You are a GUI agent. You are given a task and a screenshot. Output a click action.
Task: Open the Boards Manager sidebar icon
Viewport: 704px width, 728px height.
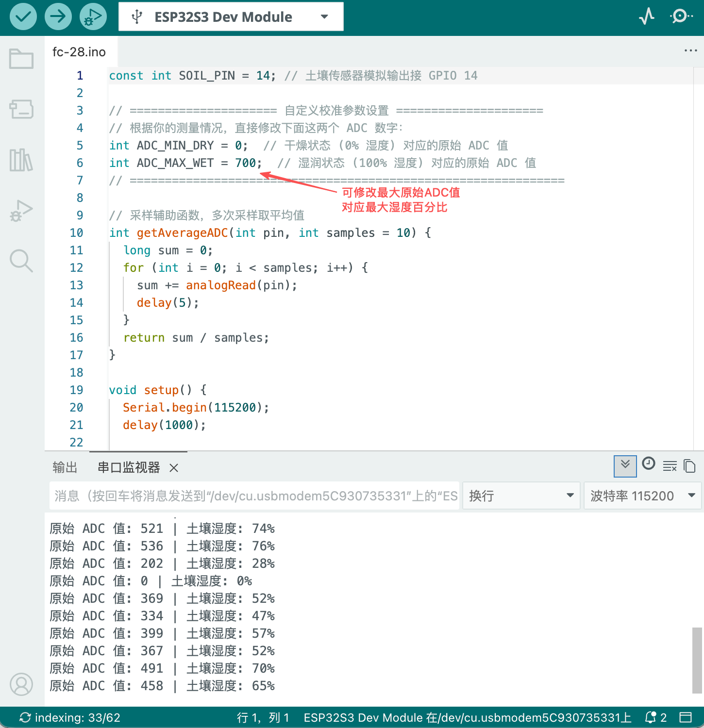(21, 109)
